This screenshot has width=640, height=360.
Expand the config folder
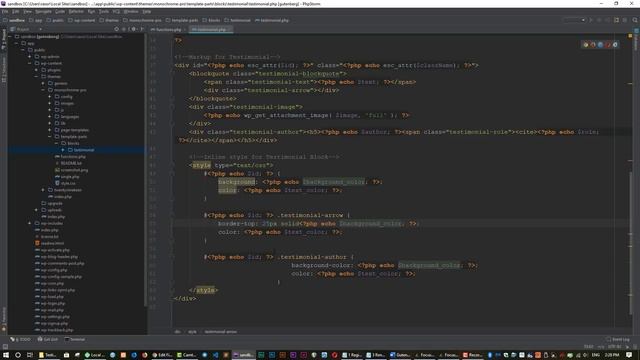(x=49, y=97)
